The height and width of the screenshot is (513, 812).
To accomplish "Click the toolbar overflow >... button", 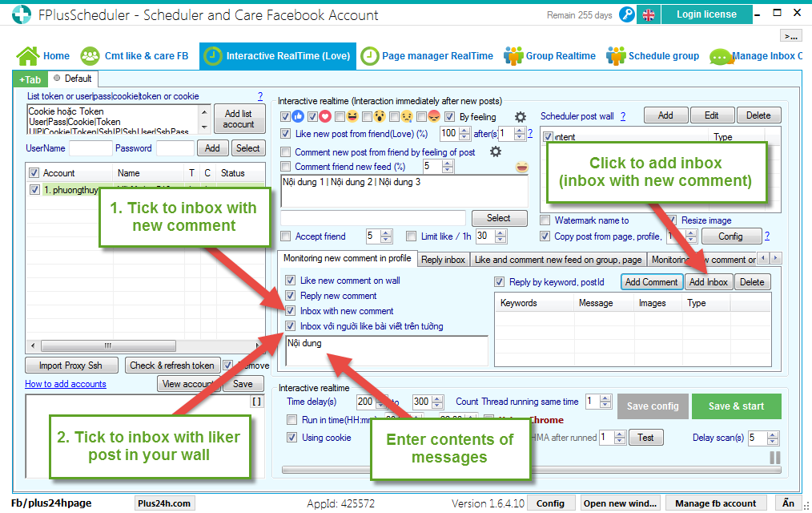I will click(790, 36).
